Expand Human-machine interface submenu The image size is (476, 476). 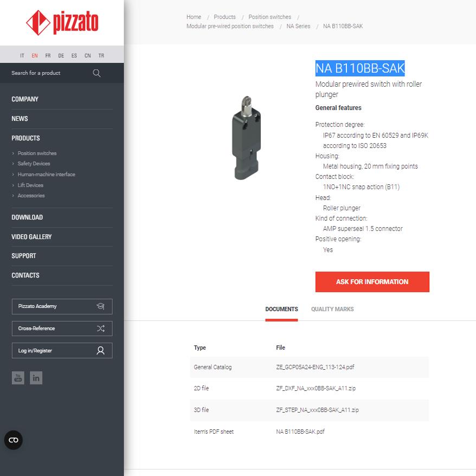[47, 175]
